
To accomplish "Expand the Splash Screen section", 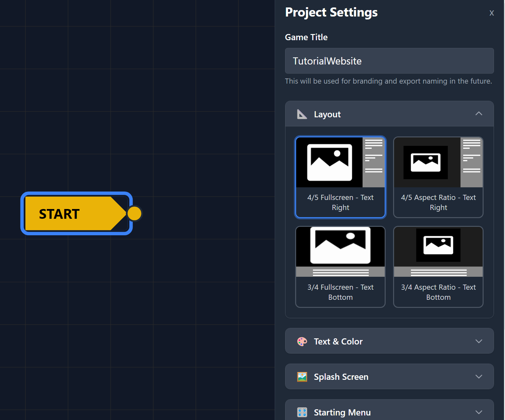I will pyautogui.click(x=479, y=377).
